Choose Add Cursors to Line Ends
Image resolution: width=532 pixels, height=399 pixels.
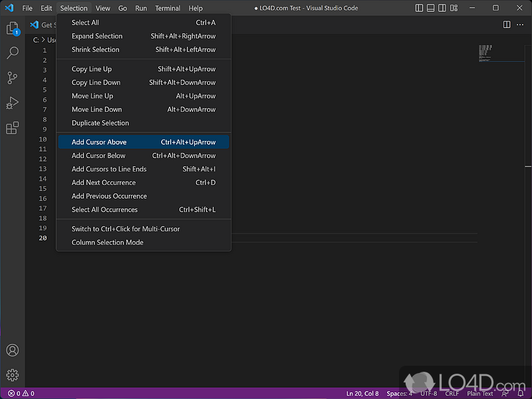click(x=144, y=170)
